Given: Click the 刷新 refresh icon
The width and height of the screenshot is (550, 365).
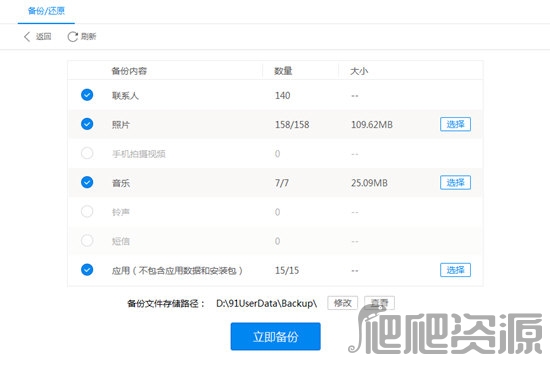Looking at the screenshot, I should coord(73,36).
